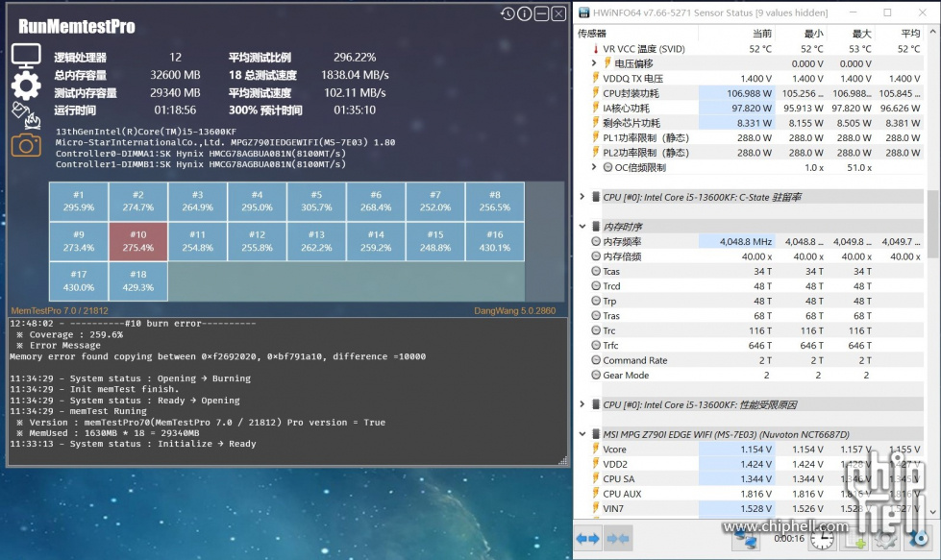Viewport: 941px width, 560px height.
Task: Select the Tcas row label in HWiNFO
Action: point(611,271)
